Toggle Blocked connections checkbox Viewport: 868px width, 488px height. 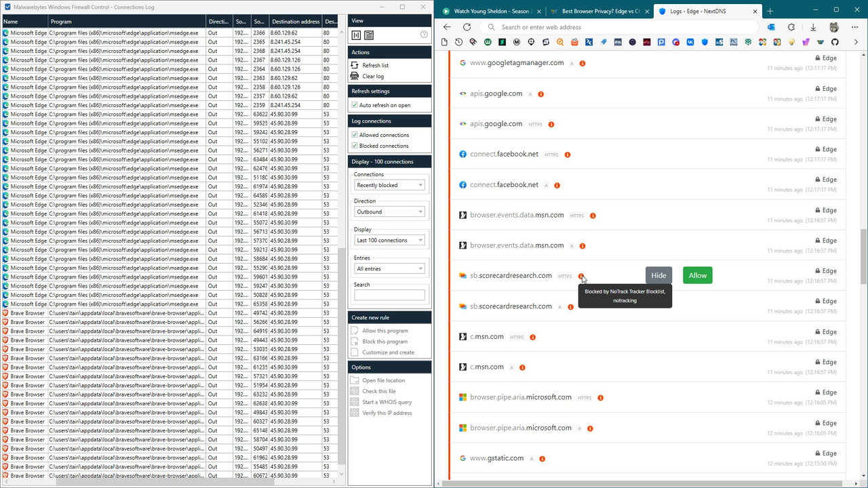(x=355, y=146)
